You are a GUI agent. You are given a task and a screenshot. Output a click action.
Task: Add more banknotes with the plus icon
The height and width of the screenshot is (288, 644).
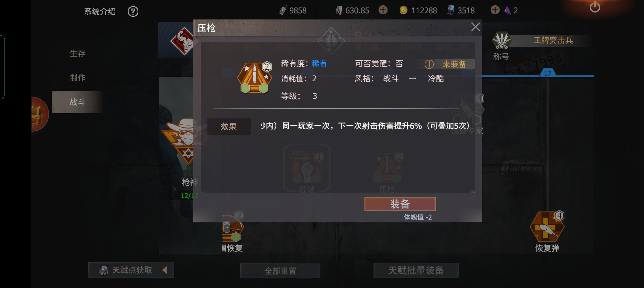pos(383,10)
